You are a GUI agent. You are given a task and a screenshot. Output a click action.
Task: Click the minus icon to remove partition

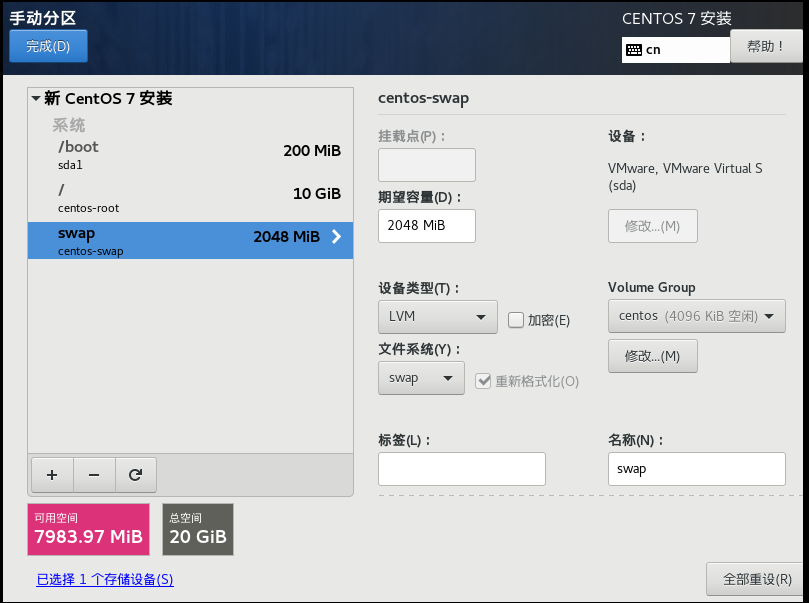click(x=94, y=475)
